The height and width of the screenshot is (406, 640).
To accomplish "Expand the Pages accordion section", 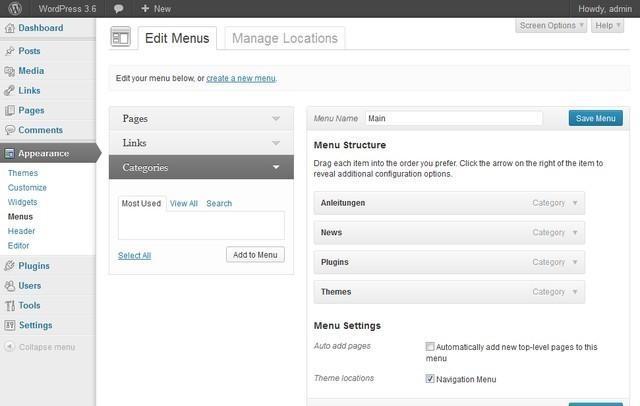I will [x=201, y=118].
